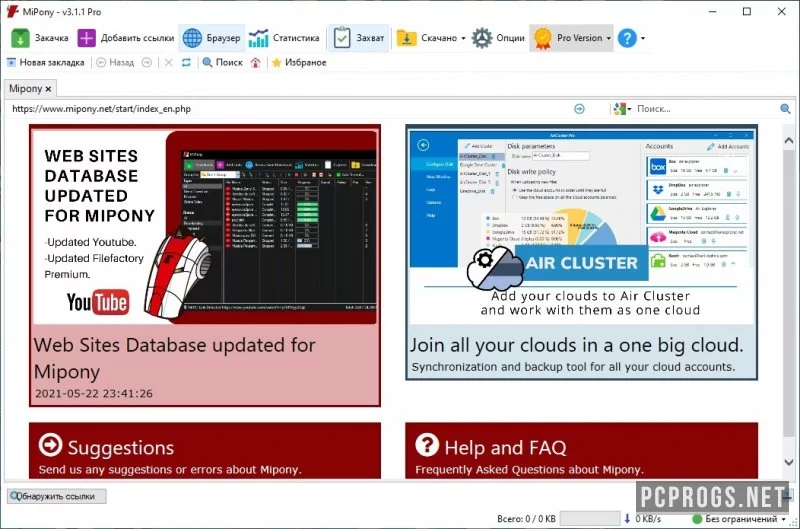The height and width of the screenshot is (529, 800).
Task: Open the Без ограничений speed limit dropdown
Action: [739, 519]
